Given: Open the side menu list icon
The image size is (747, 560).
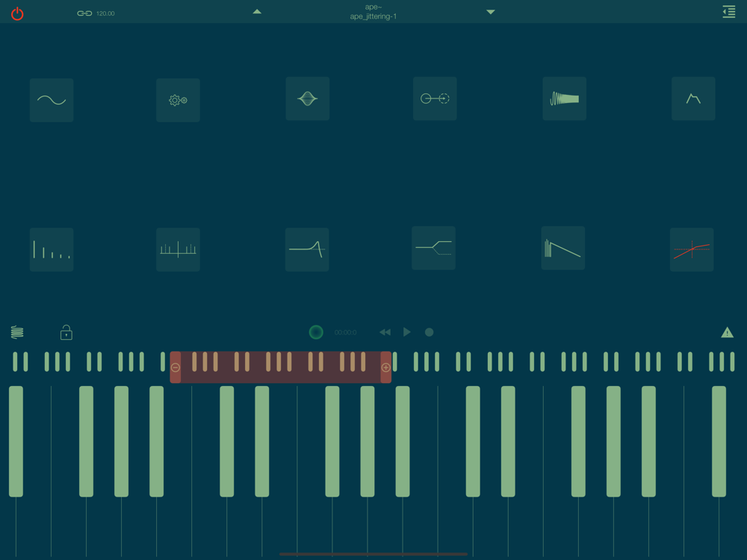Looking at the screenshot, I should 729,12.
